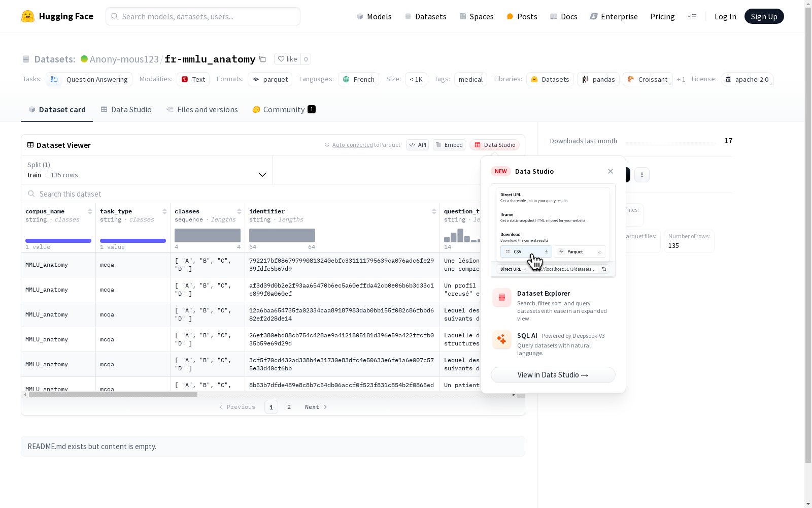812x508 pixels.
Task: Click the corpus_name distribution bar
Action: [x=58, y=241]
